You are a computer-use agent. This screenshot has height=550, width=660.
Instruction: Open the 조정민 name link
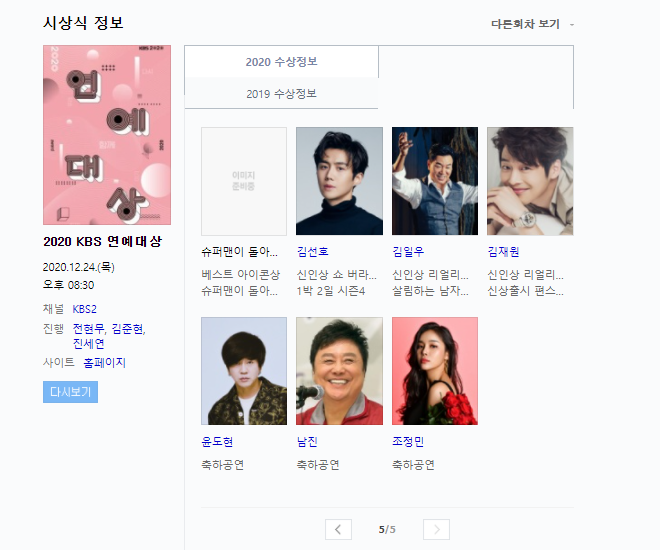(408, 441)
